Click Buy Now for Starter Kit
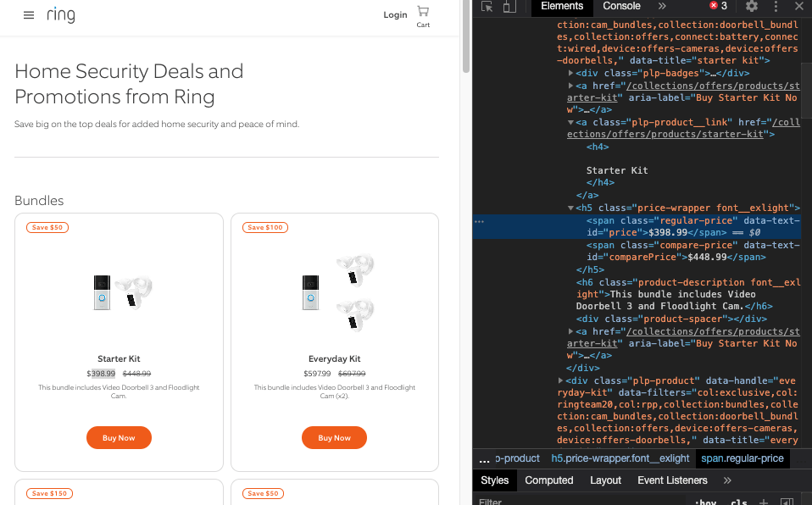The width and height of the screenshot is (812, 505). point(119,438)
